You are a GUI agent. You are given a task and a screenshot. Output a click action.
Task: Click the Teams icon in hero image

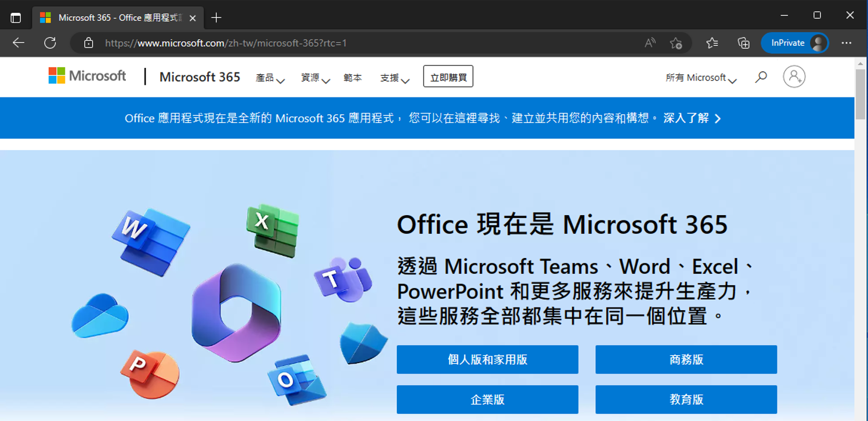pyautogui.click(x=343, y=280)
